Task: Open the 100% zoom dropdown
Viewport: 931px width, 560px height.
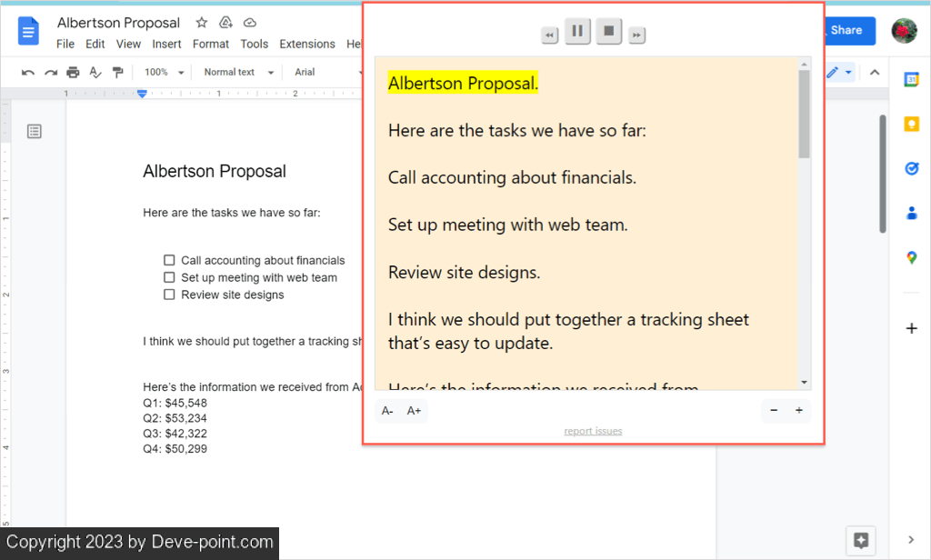Action: (x=164, y=73)
